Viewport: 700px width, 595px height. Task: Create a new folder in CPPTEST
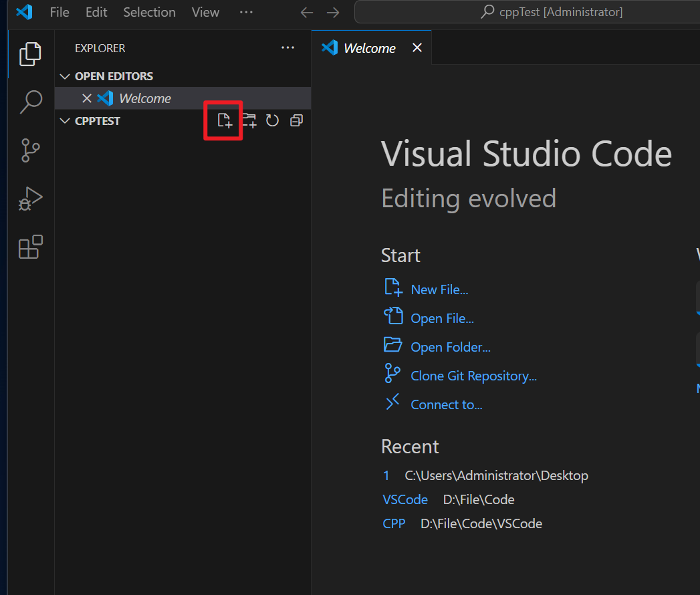[249, 120]
